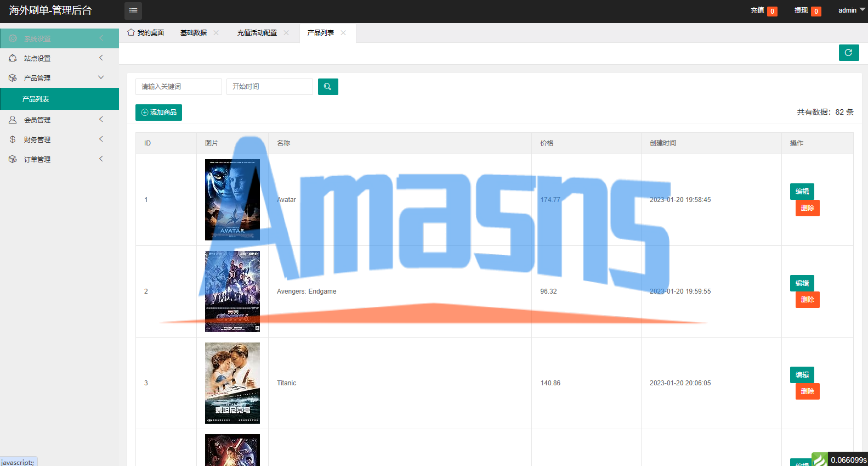Expand the 订单管理 menu chevron
Screen dimensions: 868x466
pyautogui.click(x=101, y=159)
